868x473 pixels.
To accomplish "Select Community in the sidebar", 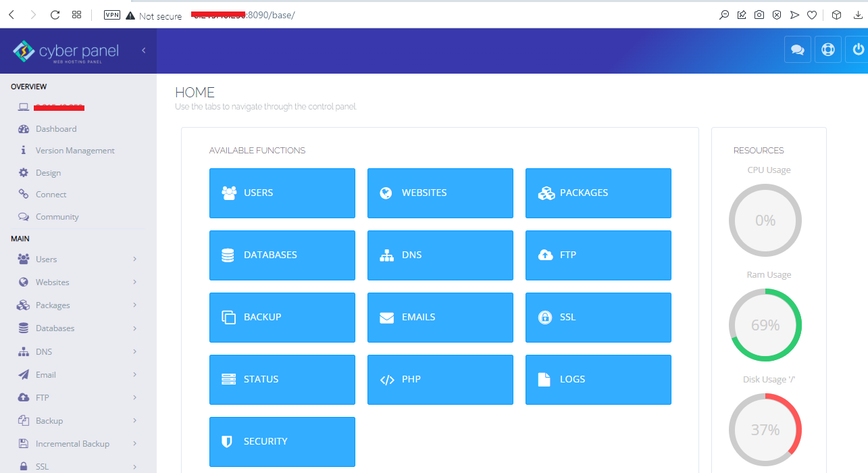I will pyautogui.click(x=57, y=217).
